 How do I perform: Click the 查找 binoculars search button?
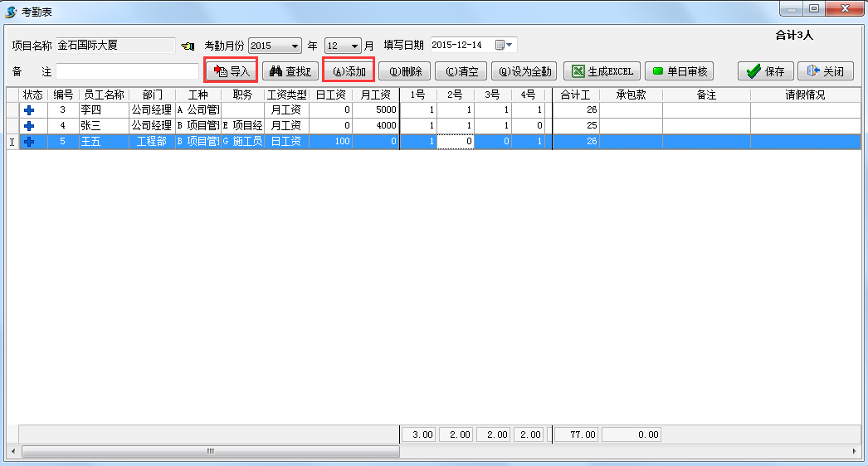point(290,71)
